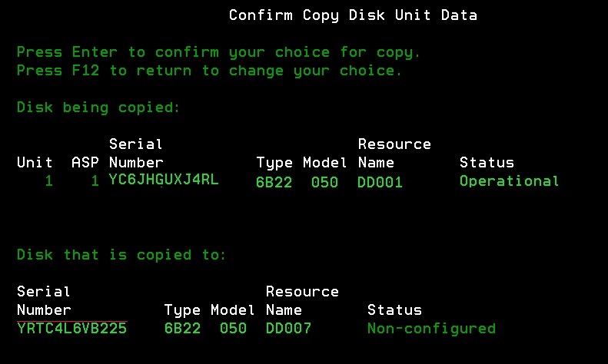Image resolution: width=608 pixels, height=364 pixels.
Task: Click the Status header above Operational
Action: 487,163
